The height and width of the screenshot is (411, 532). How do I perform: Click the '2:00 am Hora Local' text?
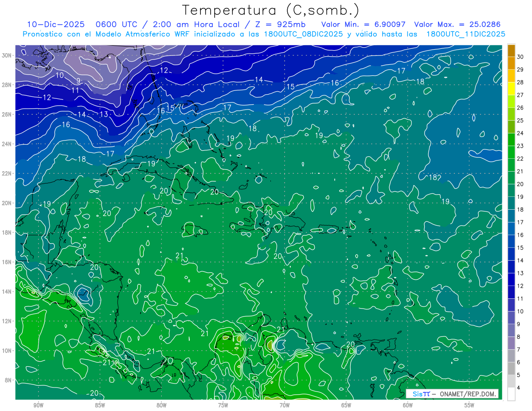pos(196,24)
